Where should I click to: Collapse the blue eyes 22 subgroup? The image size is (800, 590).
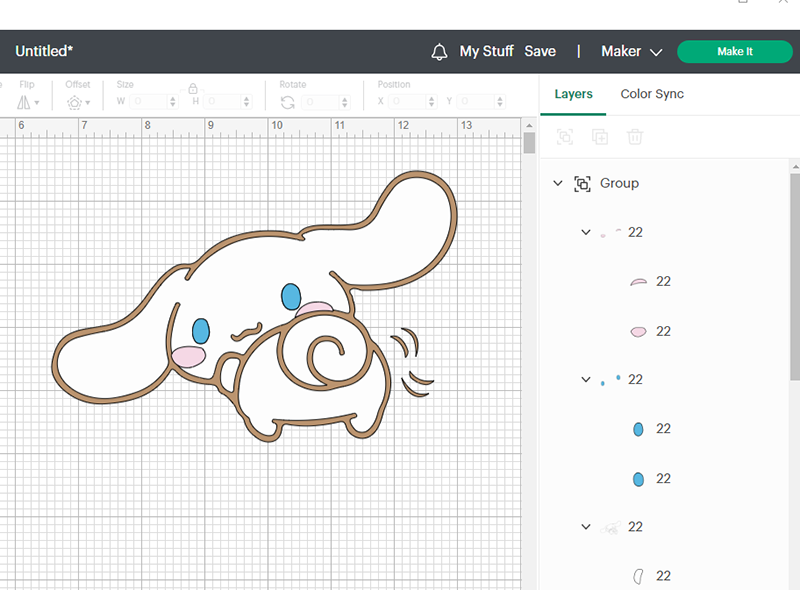(586, 379)
